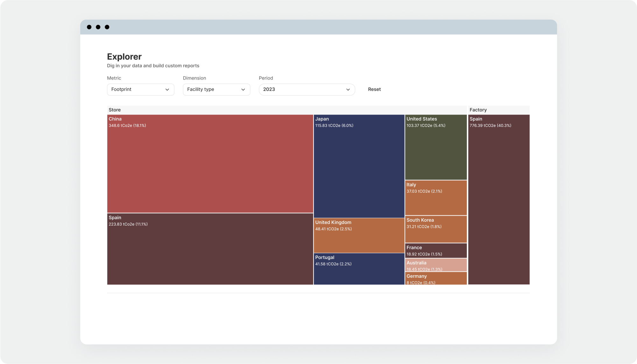637x364 pixels.
Task: Click chevron arrow in Facility type selector
Action: pos(243,90)
